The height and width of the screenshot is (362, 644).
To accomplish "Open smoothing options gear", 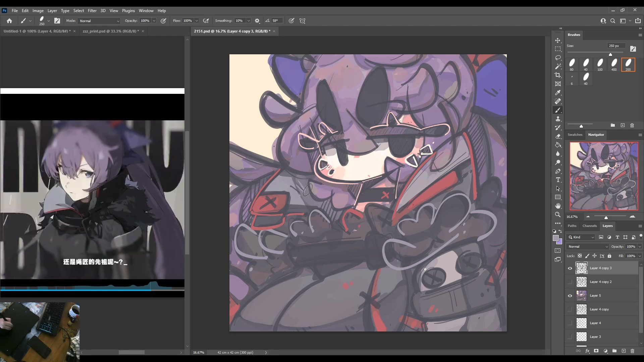I will click(x=257, y=21).
